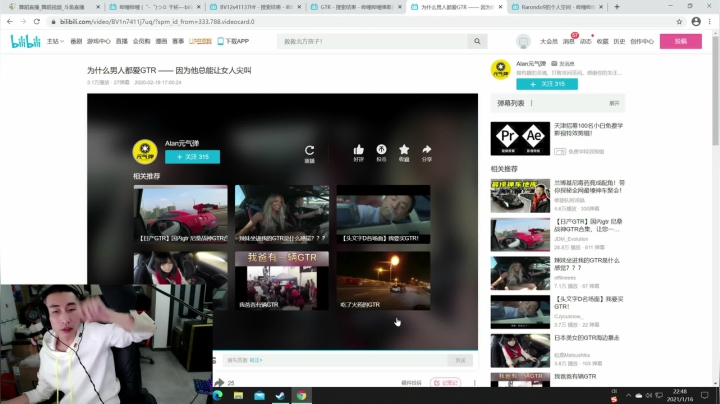
Task: Expand the 主站 dropdown in header
Action: point(55,41)
